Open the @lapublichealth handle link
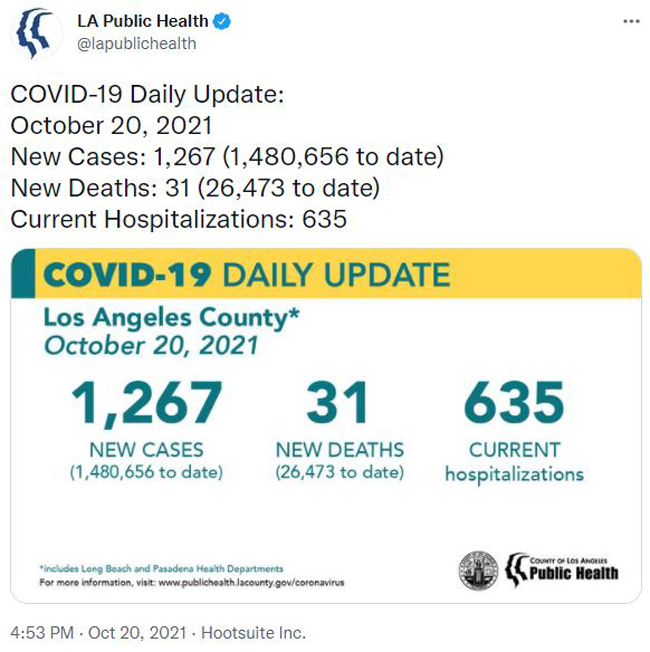 pos(136,44)
